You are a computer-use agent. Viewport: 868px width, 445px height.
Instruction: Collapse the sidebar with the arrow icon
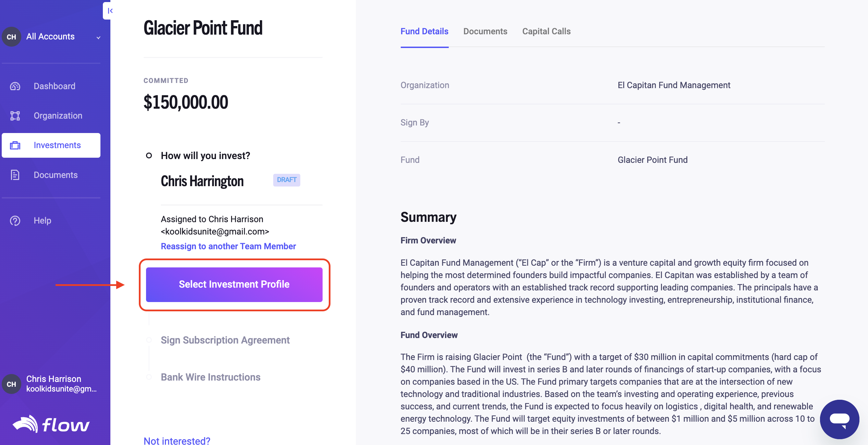109,11
